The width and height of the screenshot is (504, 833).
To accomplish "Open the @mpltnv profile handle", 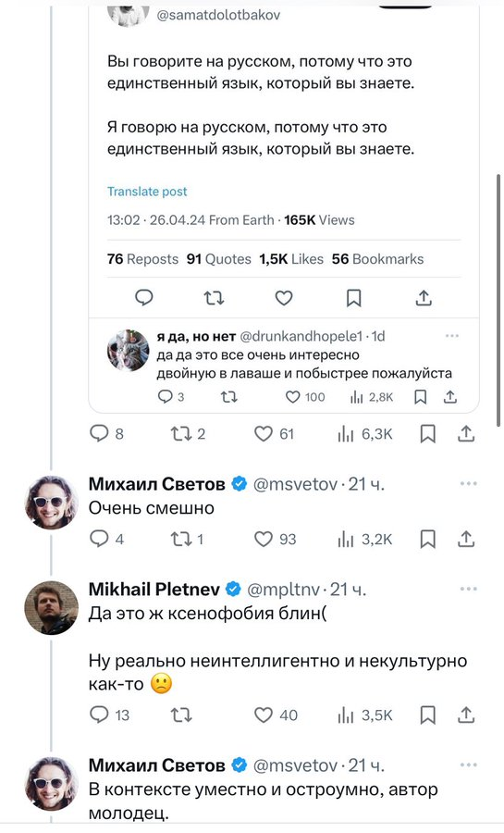I will 284,590.
